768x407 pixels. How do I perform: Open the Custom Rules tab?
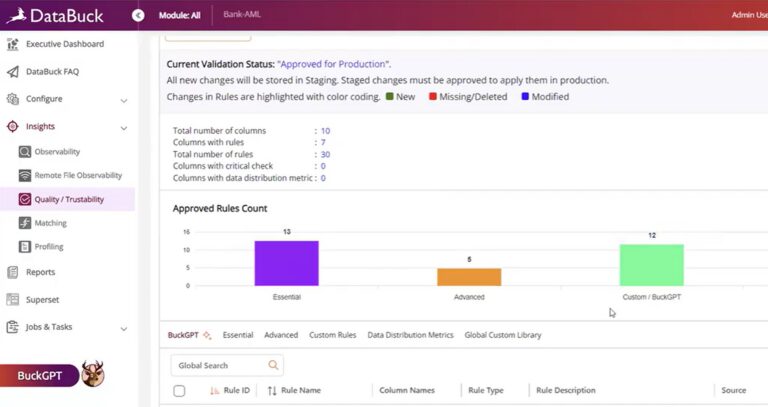point(333,335)
